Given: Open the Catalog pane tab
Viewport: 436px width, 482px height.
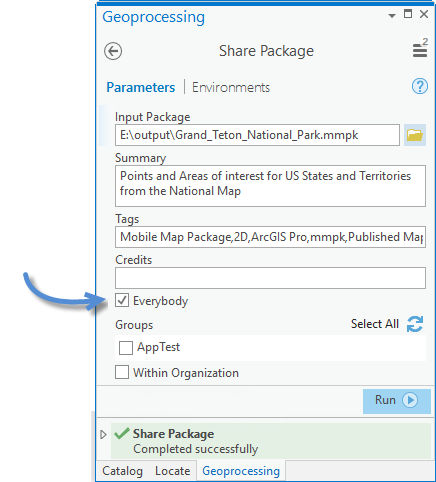Looking at the screenshot, I should (x=122, y=471).
